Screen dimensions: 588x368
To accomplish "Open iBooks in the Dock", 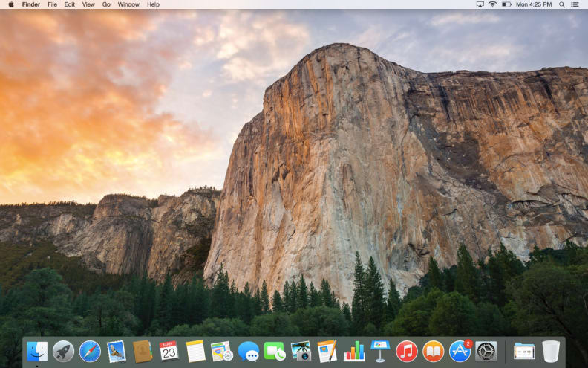I will tap(433, 352).
